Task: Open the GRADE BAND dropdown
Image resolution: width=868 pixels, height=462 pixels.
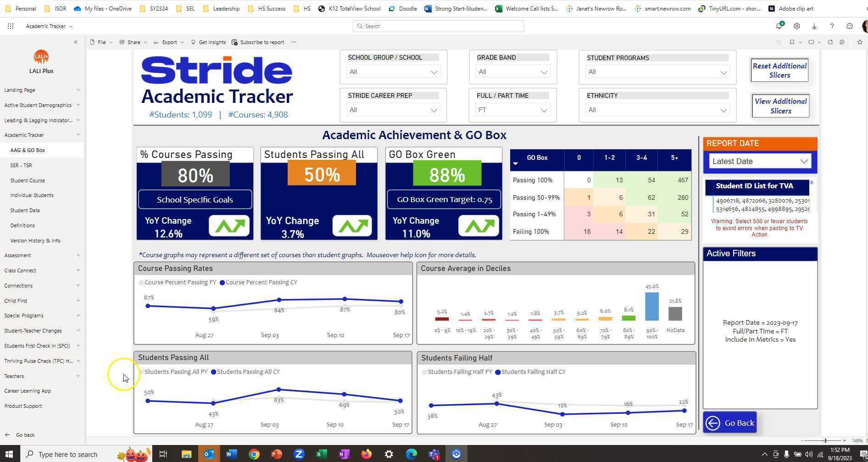Action: (512, 72)
